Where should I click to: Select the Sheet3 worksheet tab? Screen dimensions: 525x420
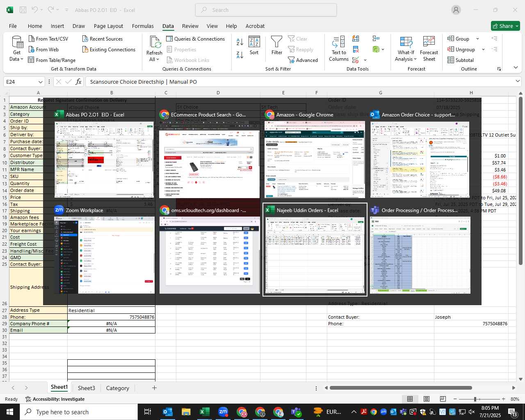tap(86, 388)
